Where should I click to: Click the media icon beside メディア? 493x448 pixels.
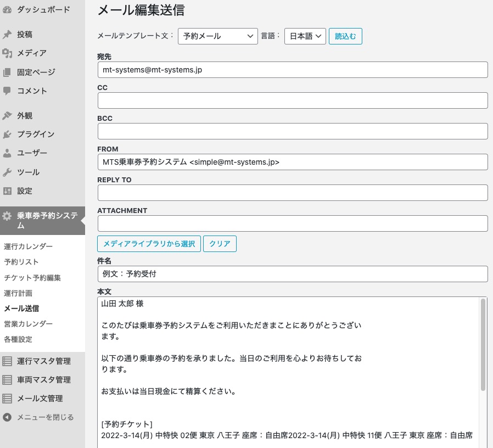pyautogui.click(x=7, y=53)
